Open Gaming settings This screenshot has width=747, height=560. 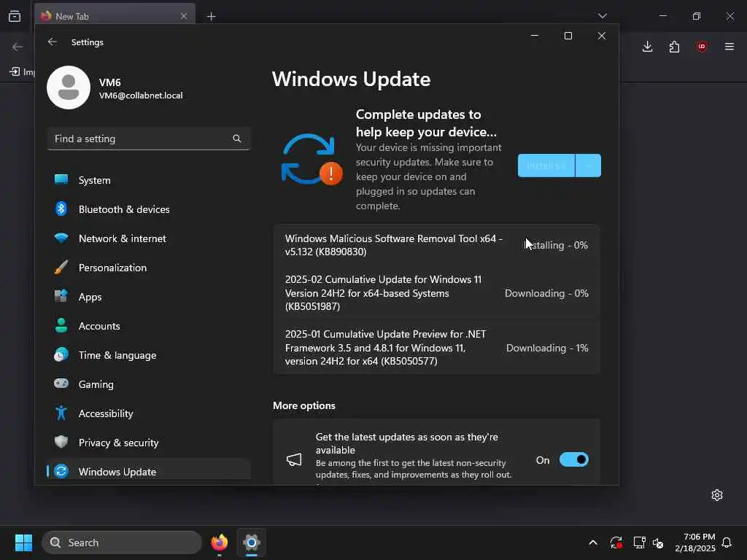pyautogui.click(x=149, y=384)
